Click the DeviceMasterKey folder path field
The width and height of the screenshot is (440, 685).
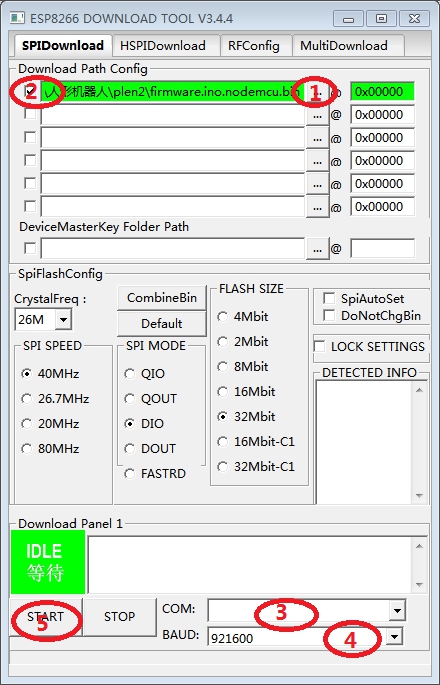point(173,249)
